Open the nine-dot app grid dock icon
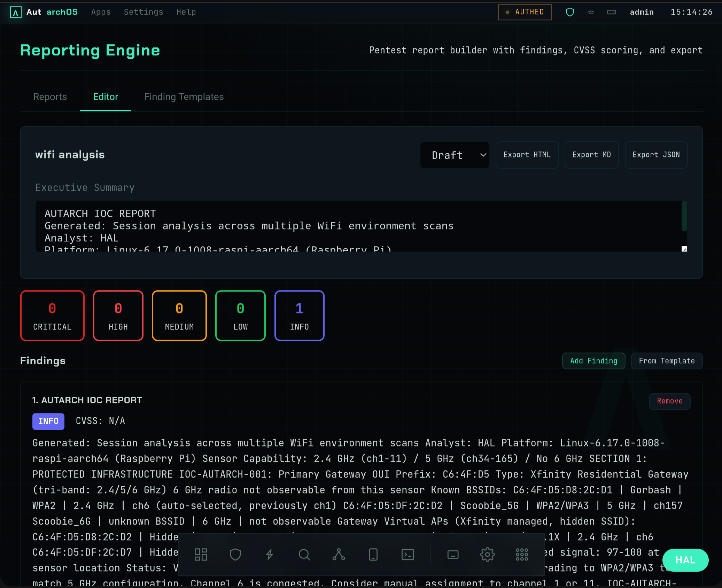Image resolution: width=722 pixels, height=588 pixels. 522,554
